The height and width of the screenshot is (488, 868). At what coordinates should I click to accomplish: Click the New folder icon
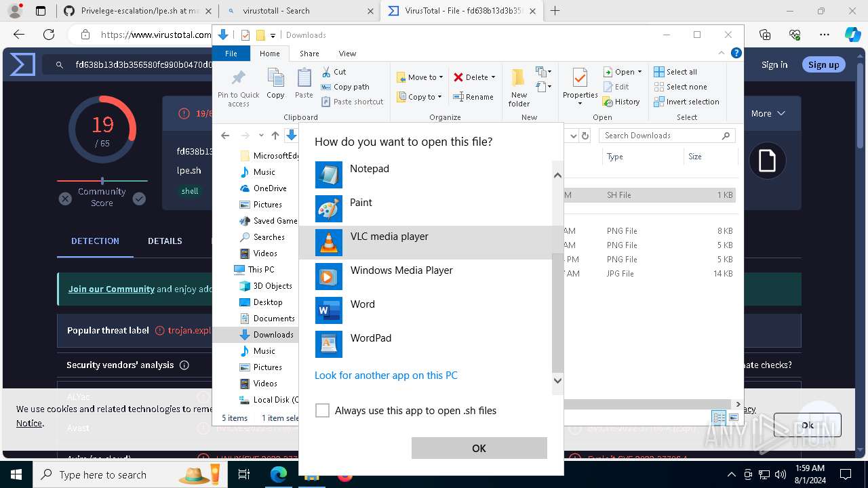click(x=519, y=87)
